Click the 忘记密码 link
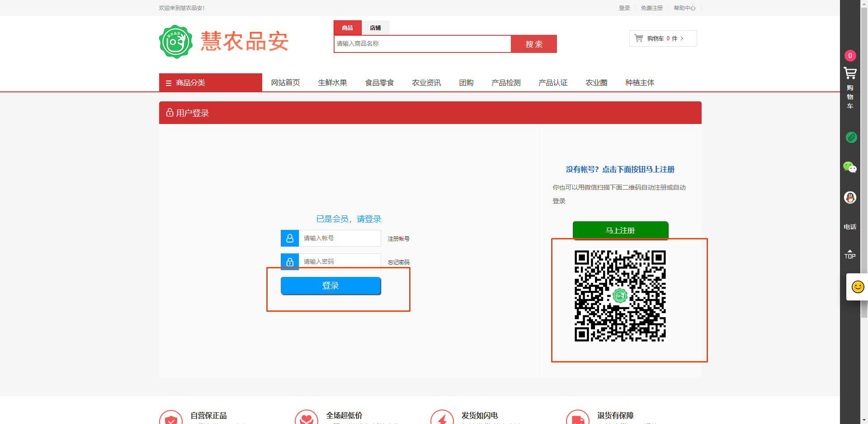The image size is (868, 424). (x=398, y=262)
